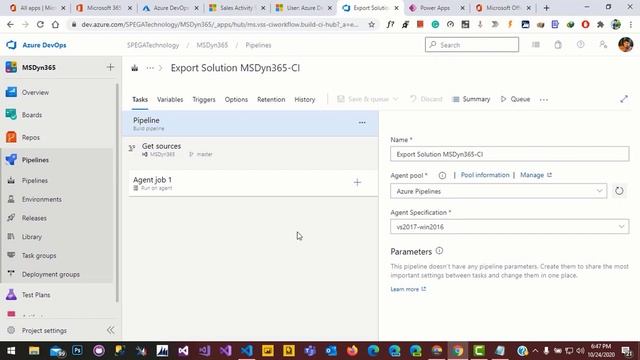This screenshot has height=360, width=640.
Task: Queue the pipeline
Action: (x=515, y=99)
